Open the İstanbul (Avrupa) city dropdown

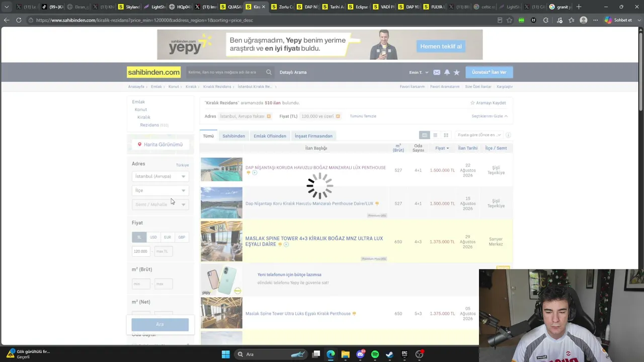160,176
